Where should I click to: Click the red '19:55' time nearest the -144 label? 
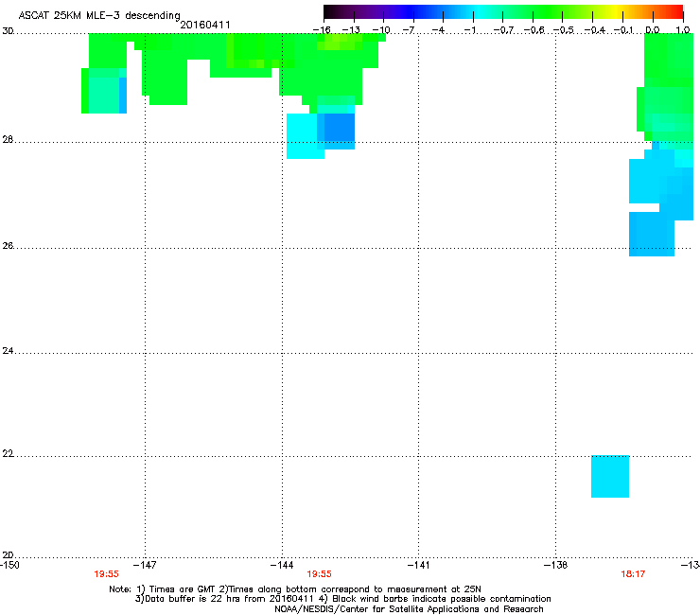(x=319, y=574)
